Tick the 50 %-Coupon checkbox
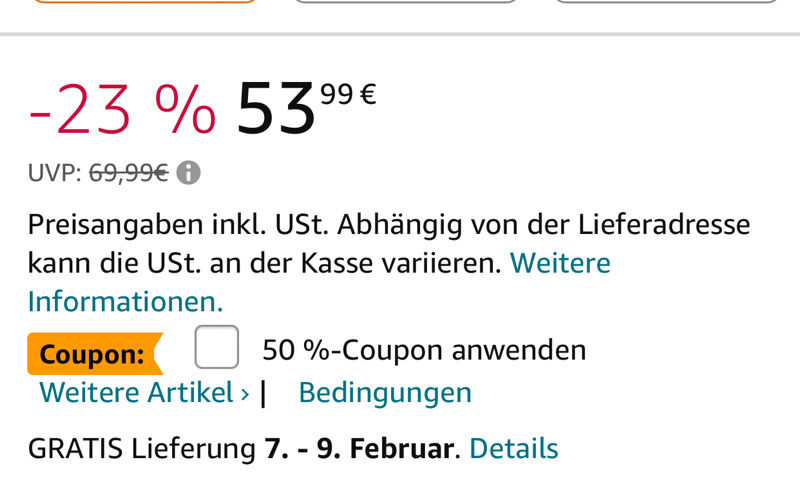The image size is (800, 486). (217, 347)
